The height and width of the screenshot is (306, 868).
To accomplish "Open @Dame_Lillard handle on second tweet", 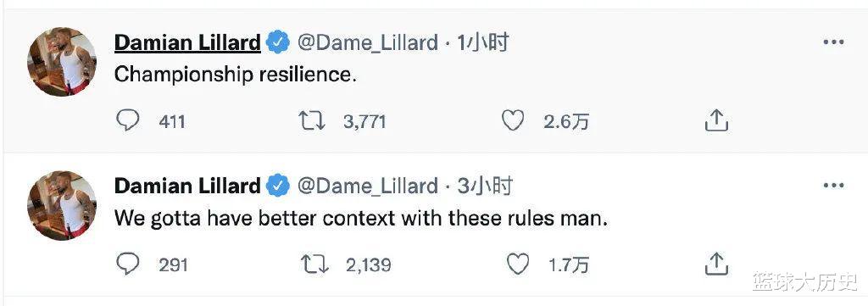I will point(368,187).
